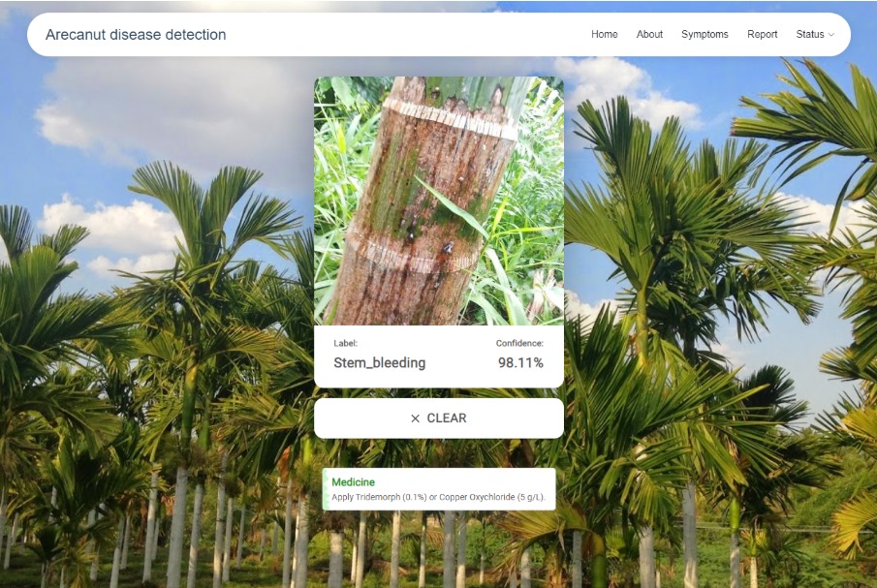Screen dimensions: 877x588
Task: Click the Label: caption
Action: 345,343
